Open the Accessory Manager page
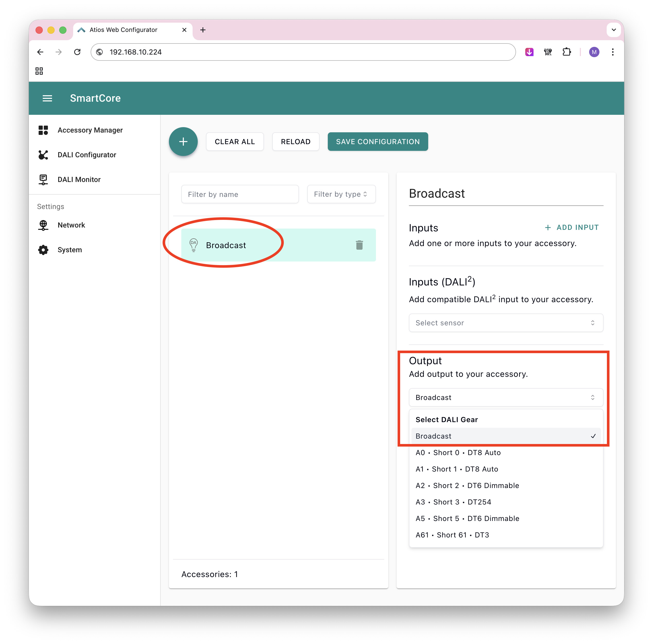Screen dimensions: 653x644 (90, 130)
